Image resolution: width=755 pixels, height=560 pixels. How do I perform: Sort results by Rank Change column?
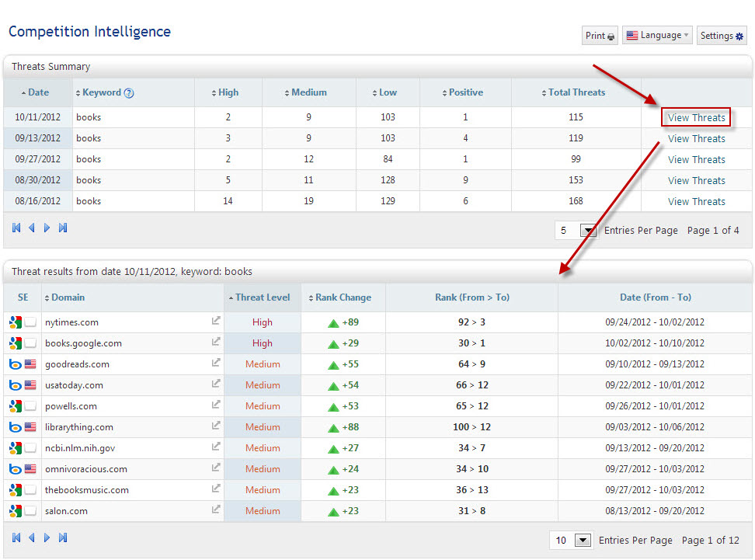[x=343, y=297]
